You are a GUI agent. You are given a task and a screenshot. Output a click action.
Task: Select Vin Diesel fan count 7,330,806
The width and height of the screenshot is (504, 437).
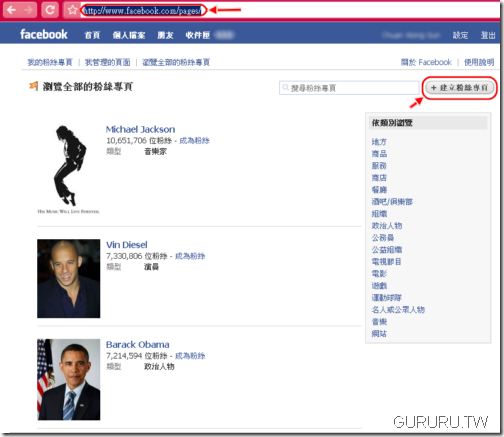124,256
